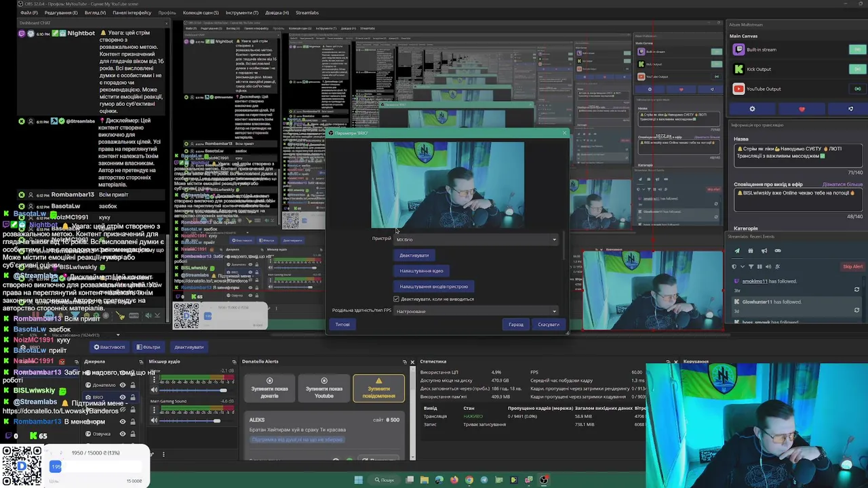
Task: Open the Панелі інтерфейсу menu
Action: click(x=132, y=13)
